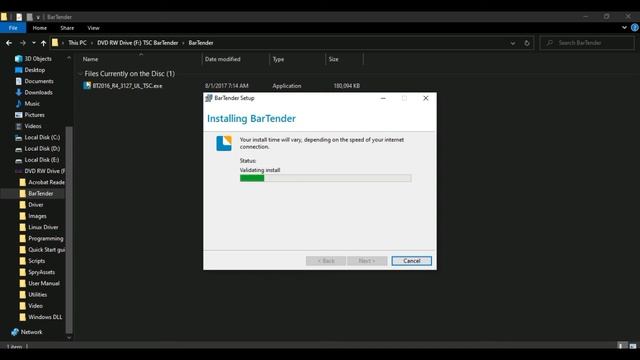This screenshot has height=360, width=640.
Task: Click the new folder quick-access icon
Action: 29,17
